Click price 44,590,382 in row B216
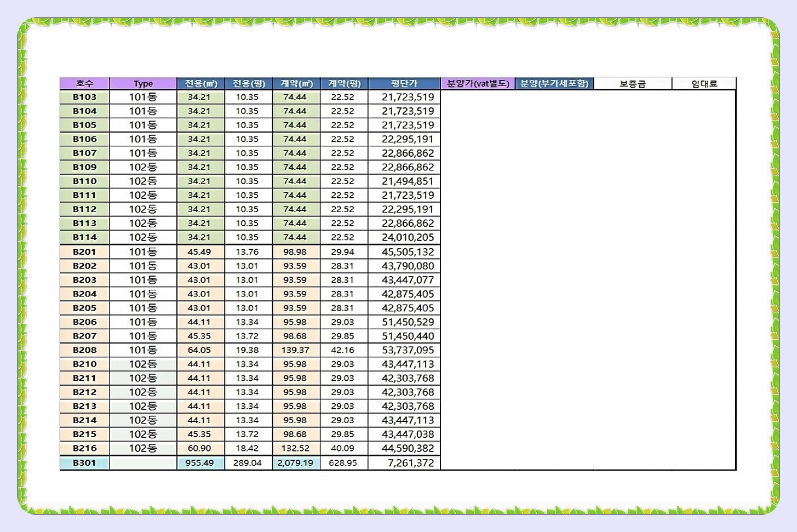 (404, 448)
